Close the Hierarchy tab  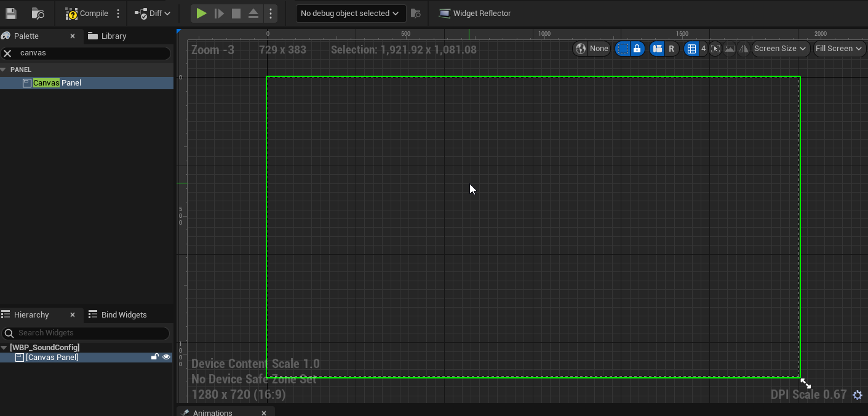tap(73, 314)
